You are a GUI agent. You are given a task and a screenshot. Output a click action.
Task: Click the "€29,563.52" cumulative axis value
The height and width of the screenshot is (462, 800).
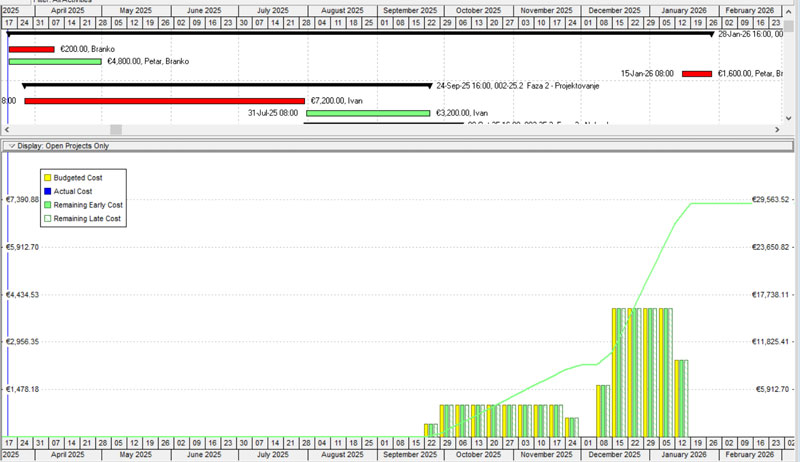coord(770,199)
